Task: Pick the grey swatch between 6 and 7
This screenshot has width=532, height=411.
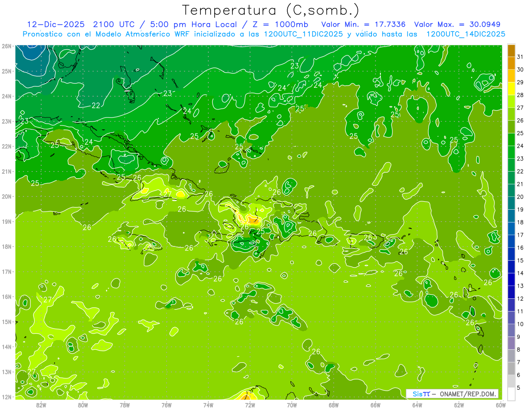Action: pos(511,369)
